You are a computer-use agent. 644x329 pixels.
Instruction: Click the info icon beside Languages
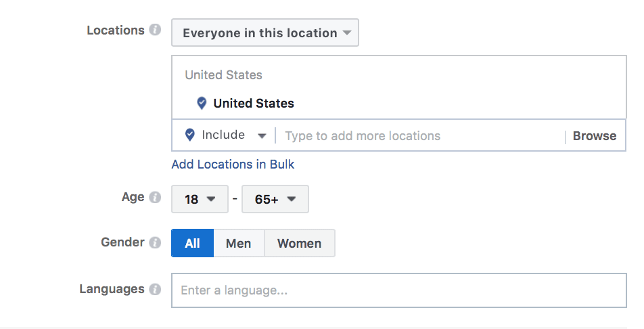tap(155, 289)
